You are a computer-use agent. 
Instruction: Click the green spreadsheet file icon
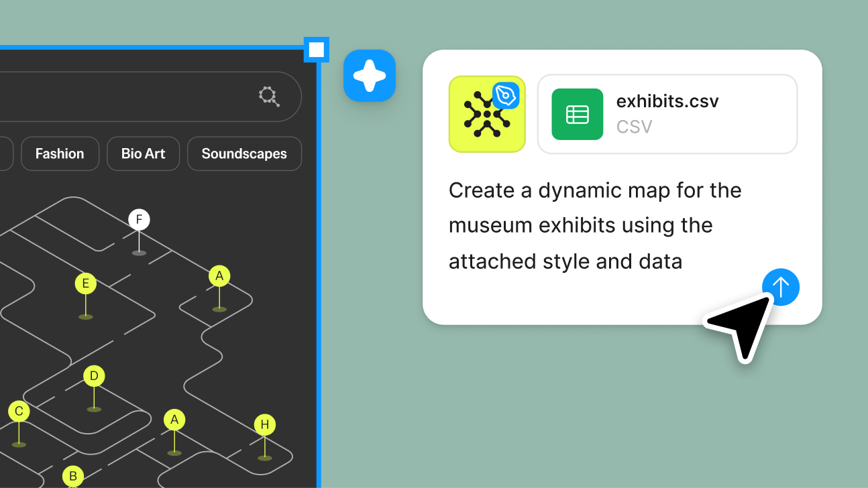click(x=578, y=115)
